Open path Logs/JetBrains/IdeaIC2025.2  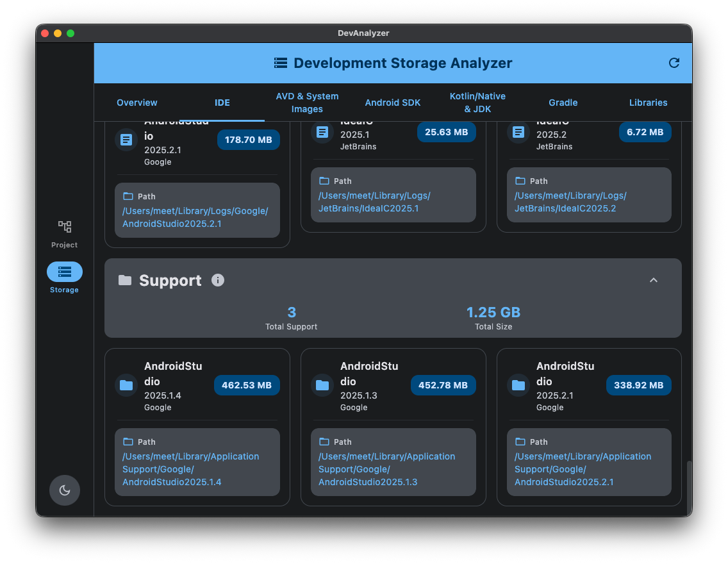point(570,202)
